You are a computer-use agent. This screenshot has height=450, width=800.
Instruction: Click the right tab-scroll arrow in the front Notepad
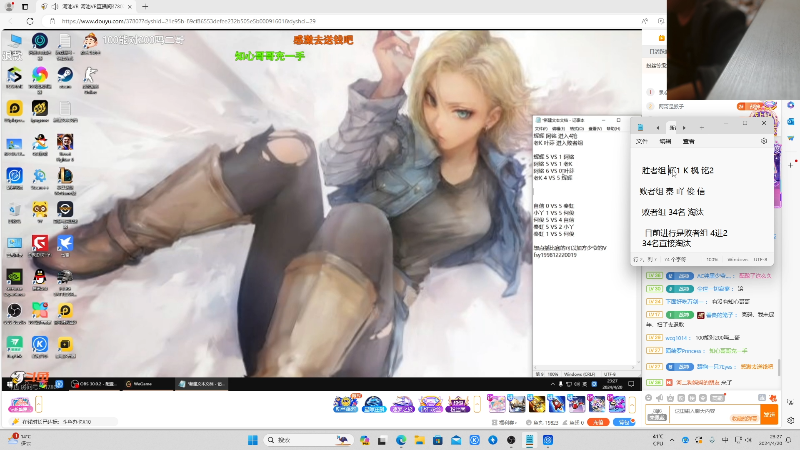684,128
